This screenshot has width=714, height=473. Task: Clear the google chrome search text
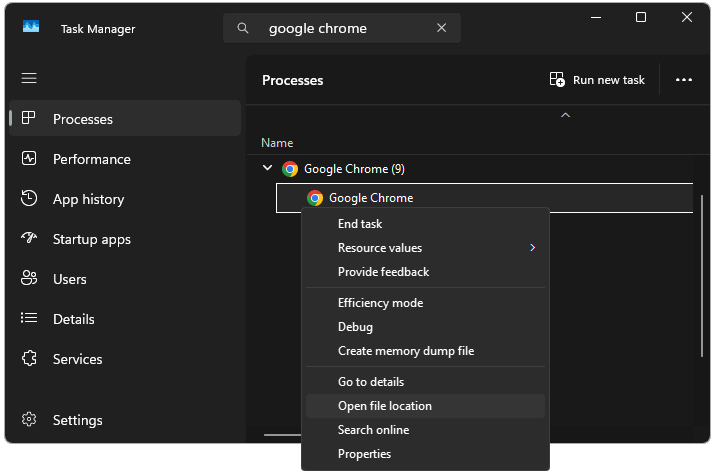coord(441,28)
